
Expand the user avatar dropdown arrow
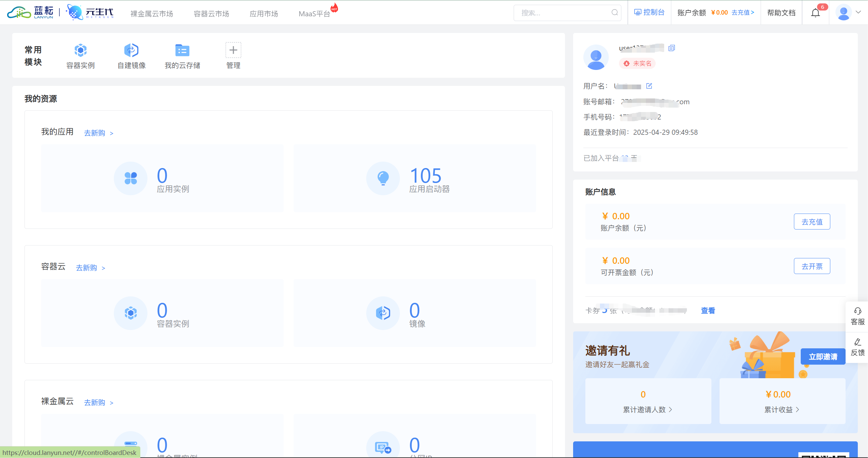pos(858,12)
